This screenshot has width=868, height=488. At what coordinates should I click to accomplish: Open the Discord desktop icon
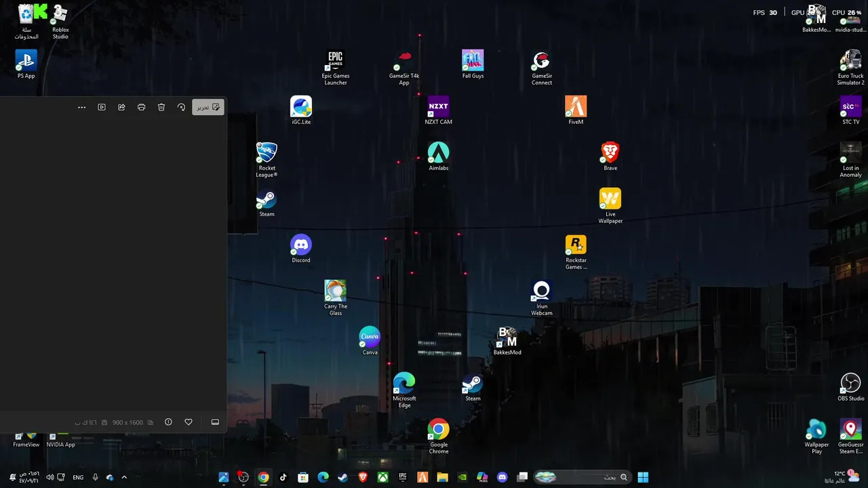point(301,249)
